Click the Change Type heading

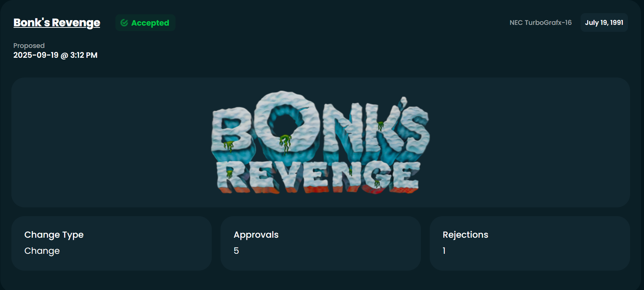[54, 235]
